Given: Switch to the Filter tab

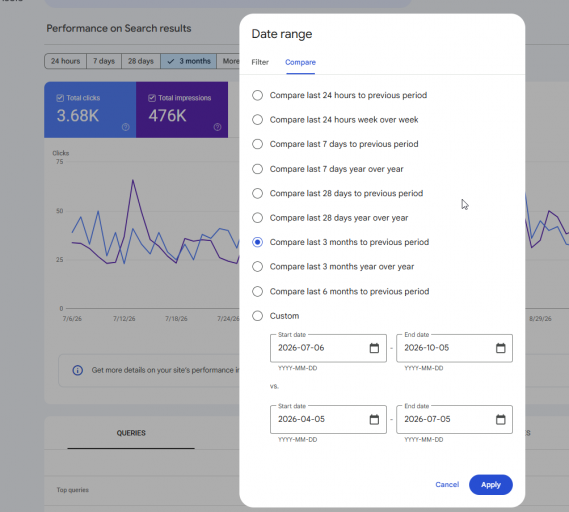Looking at the screenshot, I should (x=260, y=62).
